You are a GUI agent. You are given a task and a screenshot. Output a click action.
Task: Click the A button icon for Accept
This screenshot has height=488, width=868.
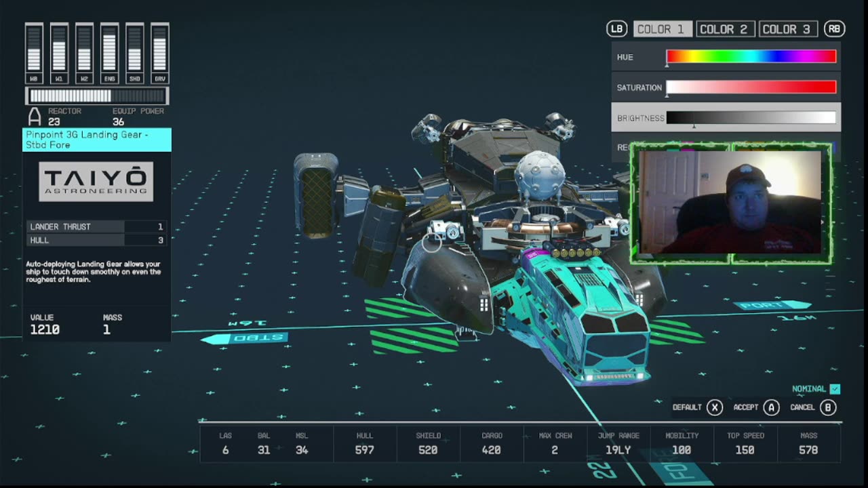[x=772, y=407]
